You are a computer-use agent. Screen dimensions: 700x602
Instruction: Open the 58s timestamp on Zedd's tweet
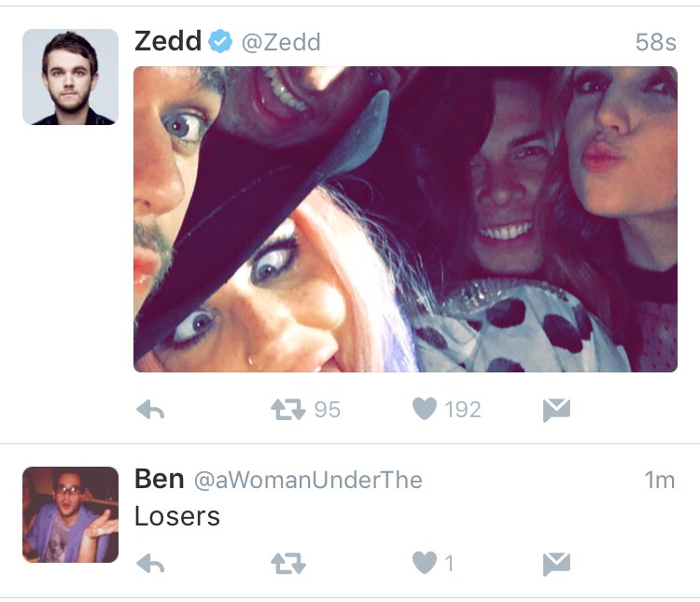click(x=656, y=42)
